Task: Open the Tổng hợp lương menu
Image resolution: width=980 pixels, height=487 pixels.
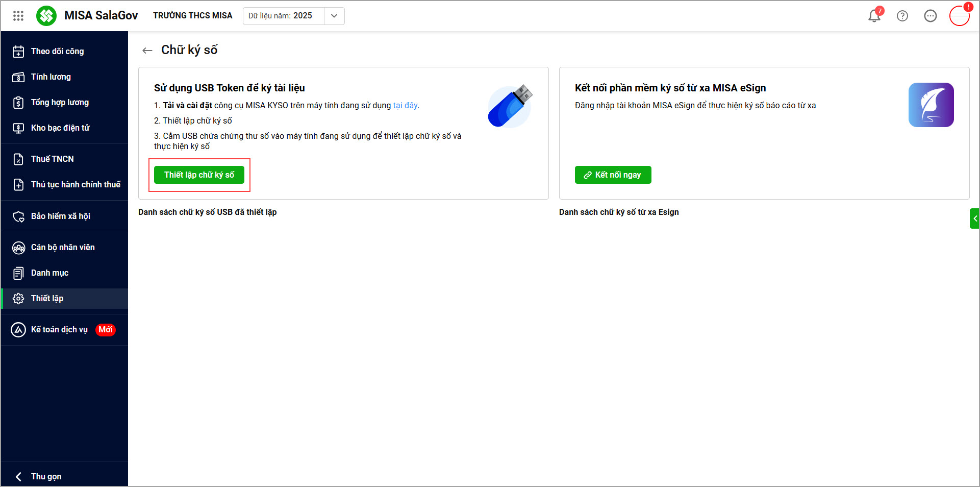Action: (x=64, y=102)
